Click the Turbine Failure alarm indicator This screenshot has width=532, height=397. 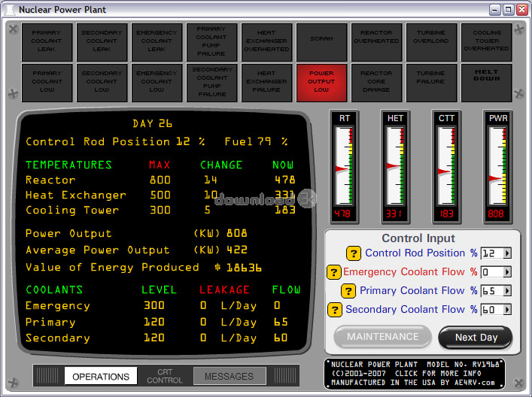(x=432, y=83)
